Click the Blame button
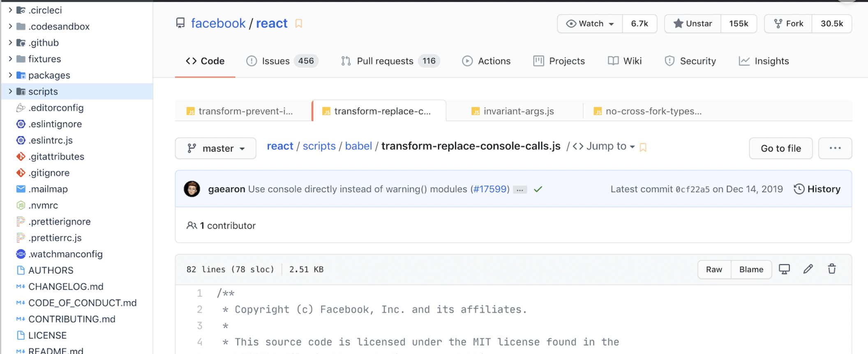Image resolution: width=868 pixels, height=354 pixels. (751, 269)
